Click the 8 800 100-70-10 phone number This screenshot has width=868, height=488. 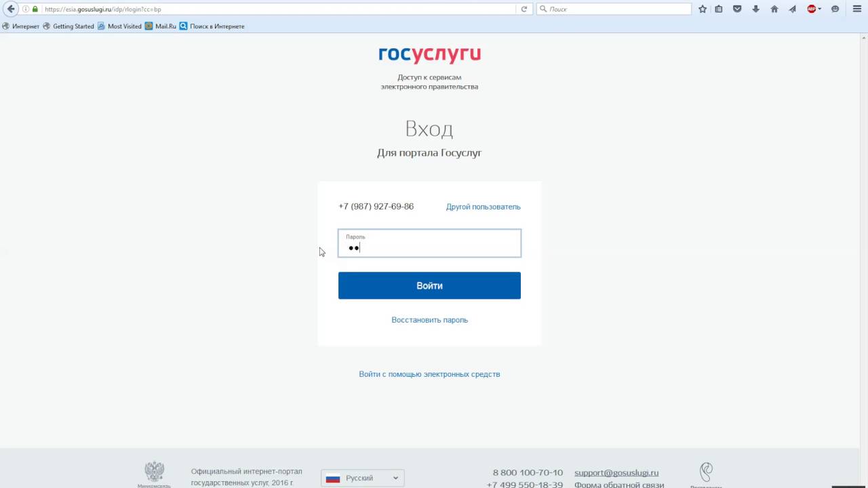point(528,472)
